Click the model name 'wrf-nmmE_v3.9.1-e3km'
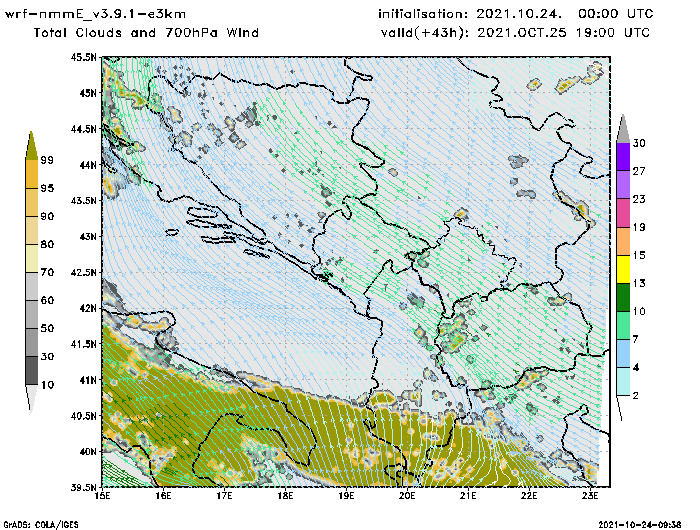 tap(95, 14)
